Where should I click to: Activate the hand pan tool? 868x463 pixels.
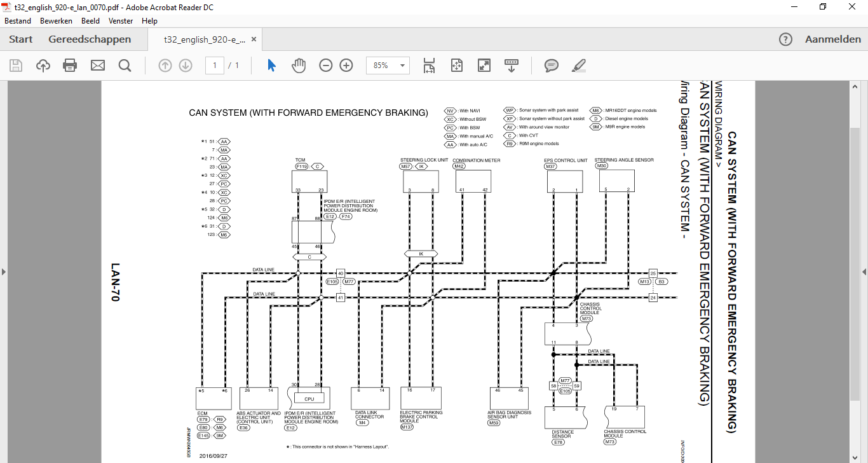tap(299, 66)
